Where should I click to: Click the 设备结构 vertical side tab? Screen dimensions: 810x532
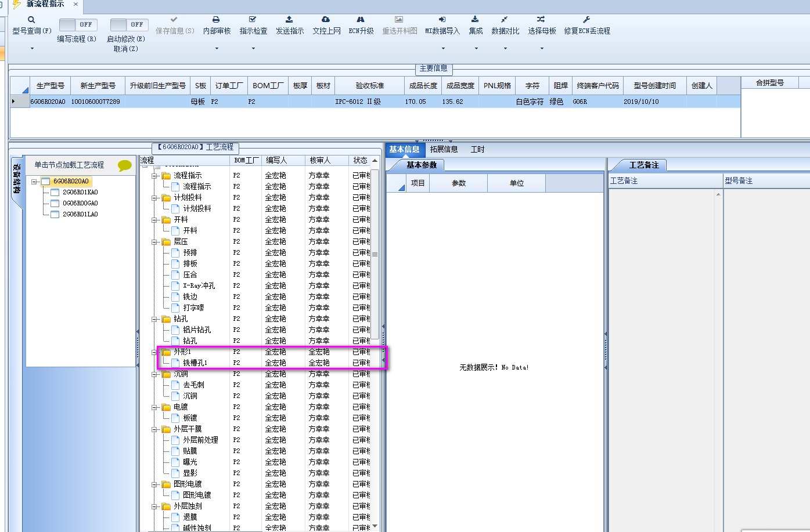point(16,178)
